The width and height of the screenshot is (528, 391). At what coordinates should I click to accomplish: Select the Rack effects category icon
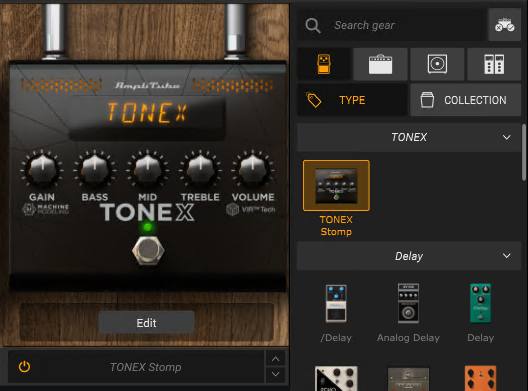click(494, 64)
